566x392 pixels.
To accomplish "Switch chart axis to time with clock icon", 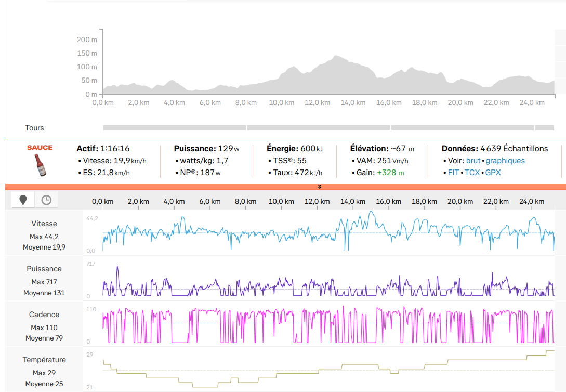I will pyautogui.click(x=46, y=200).
